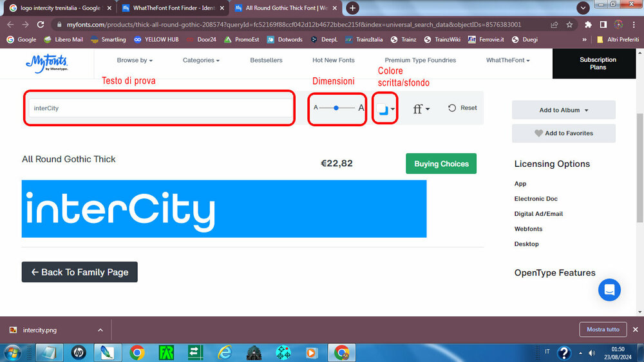Click the green Buying Choices button
644x362 pixels.
coord(441,164)
